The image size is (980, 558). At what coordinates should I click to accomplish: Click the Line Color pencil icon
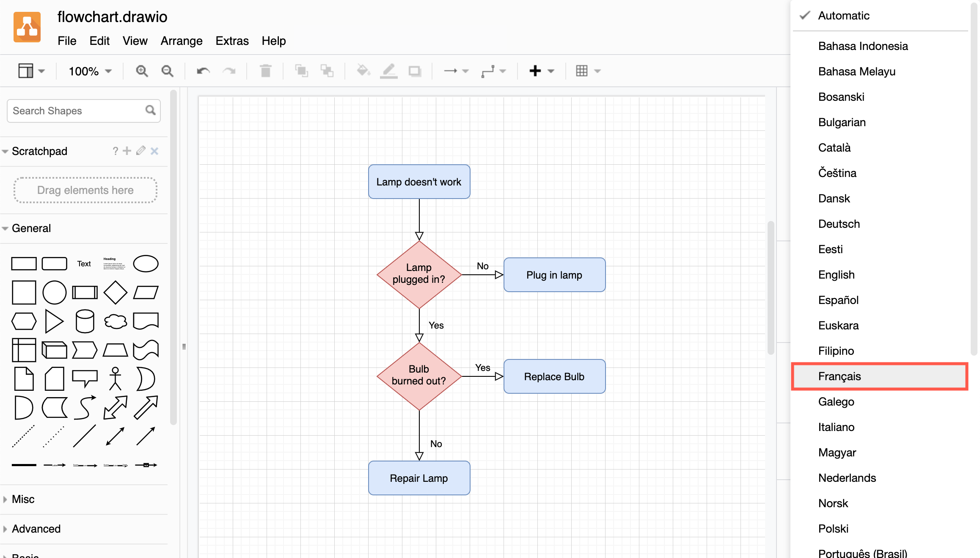pos(388,71)
